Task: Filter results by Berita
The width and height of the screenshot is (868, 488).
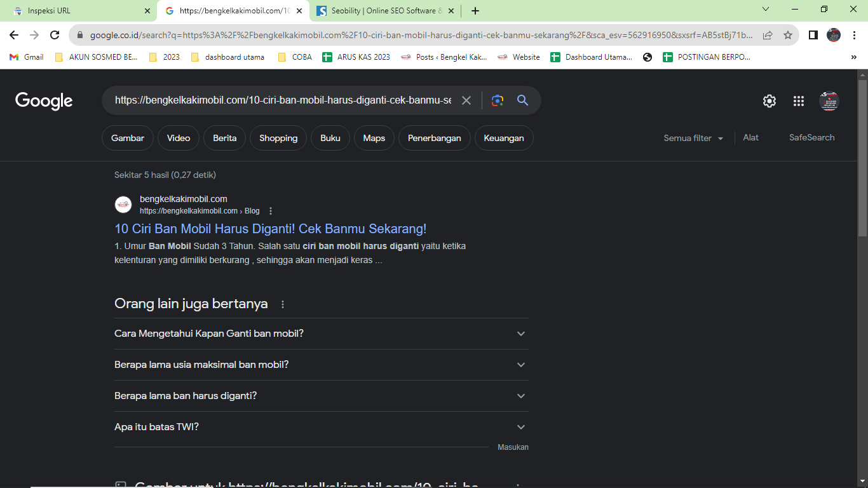Action: click(225, 138)
